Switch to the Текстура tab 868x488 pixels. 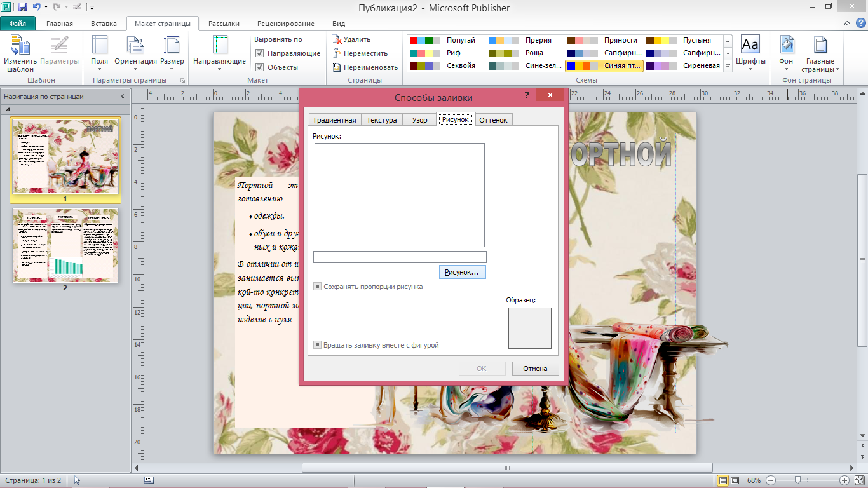click(x=381, y=120)
